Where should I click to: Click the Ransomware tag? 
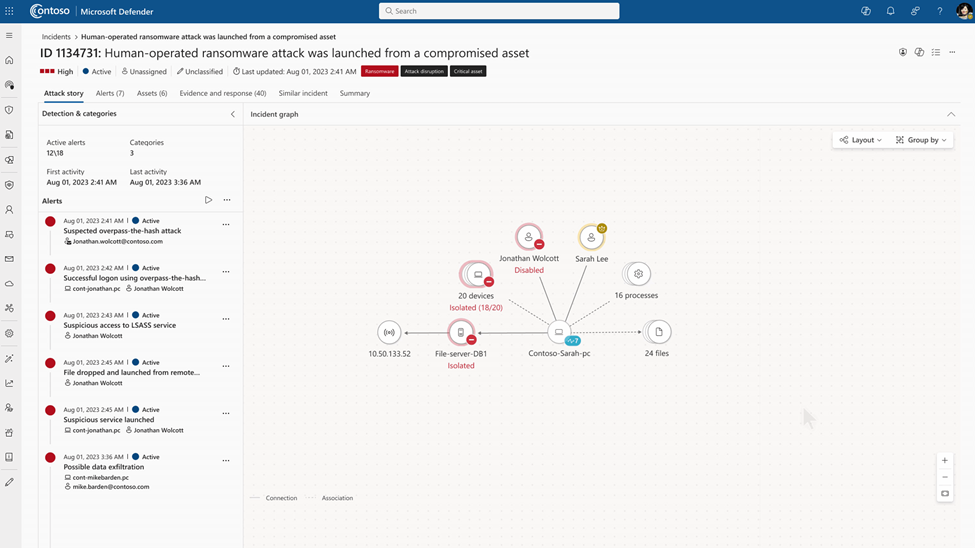coord(379,72)
